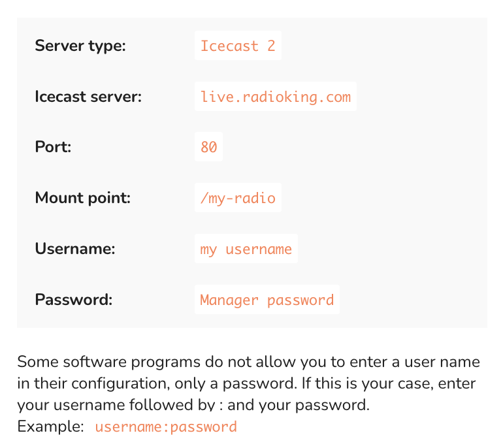The image size is (503, 448).
Task: Click the 'Example:' text before the code
Action: pos(50,427)
